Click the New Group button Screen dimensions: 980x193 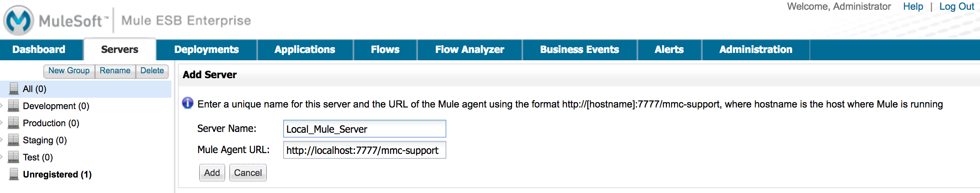(x=69, y=71)
